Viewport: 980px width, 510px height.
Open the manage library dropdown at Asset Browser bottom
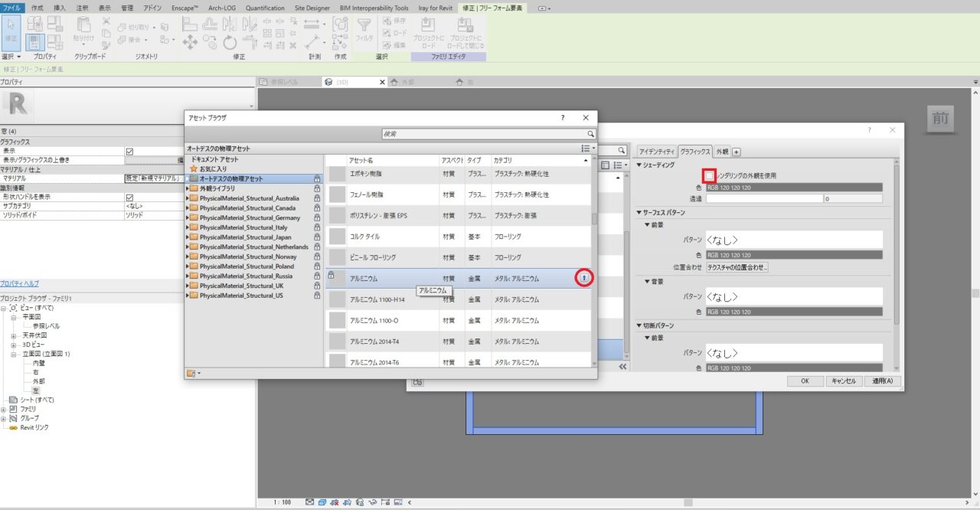(194, 373)
